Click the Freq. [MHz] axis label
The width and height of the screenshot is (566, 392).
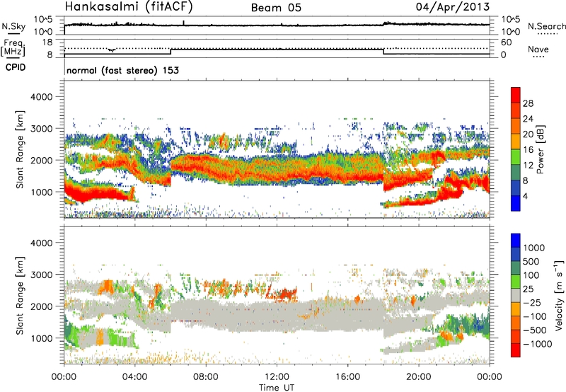tap(13, 48)
